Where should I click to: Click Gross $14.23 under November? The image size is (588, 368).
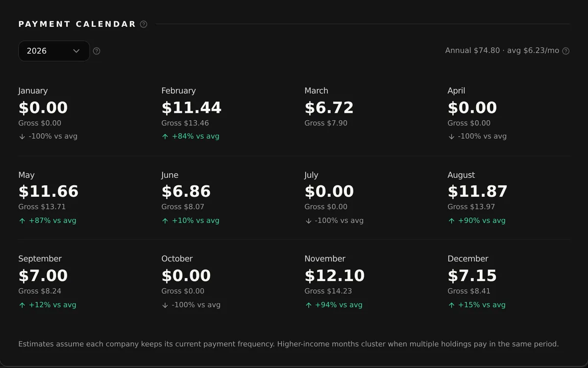(x=328, y=291)
